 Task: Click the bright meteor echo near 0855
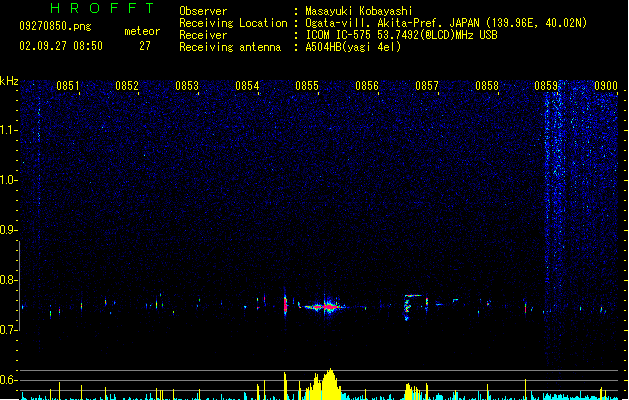tap(324, 307)
